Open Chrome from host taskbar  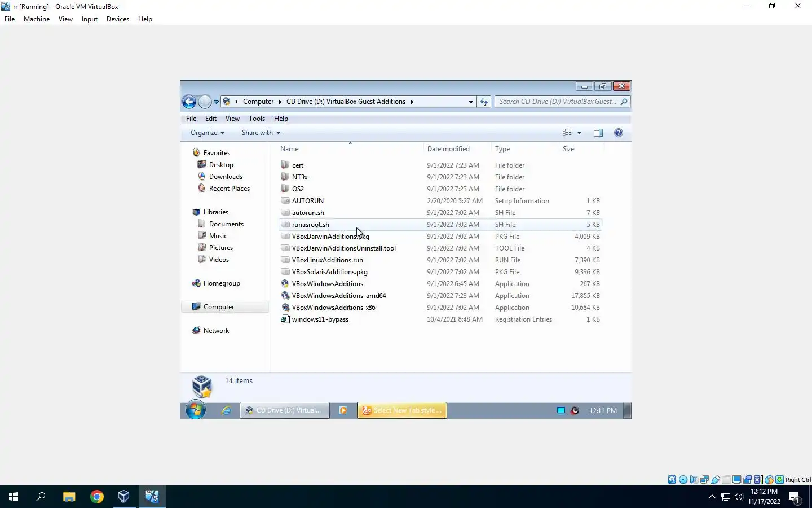click(97, 497)
